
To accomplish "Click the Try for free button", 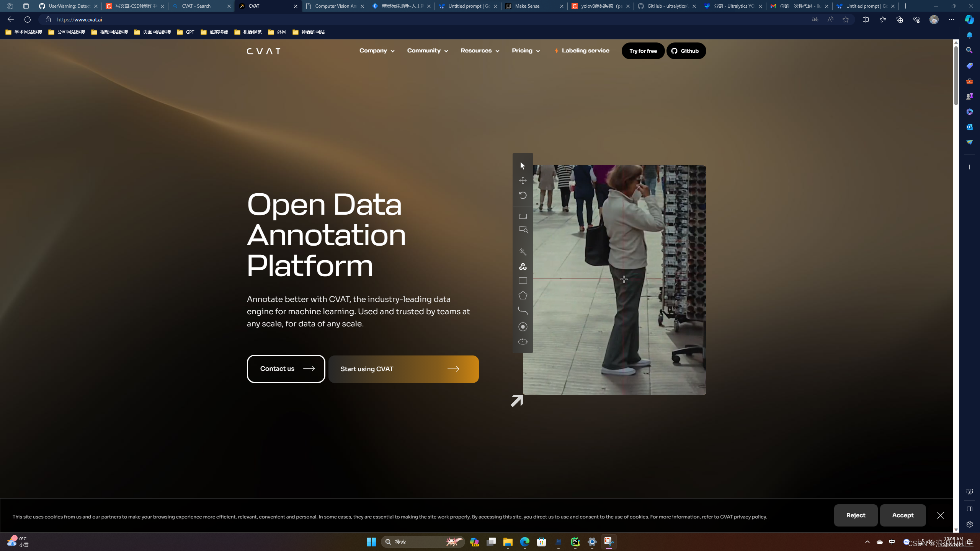I will [643, 51].
